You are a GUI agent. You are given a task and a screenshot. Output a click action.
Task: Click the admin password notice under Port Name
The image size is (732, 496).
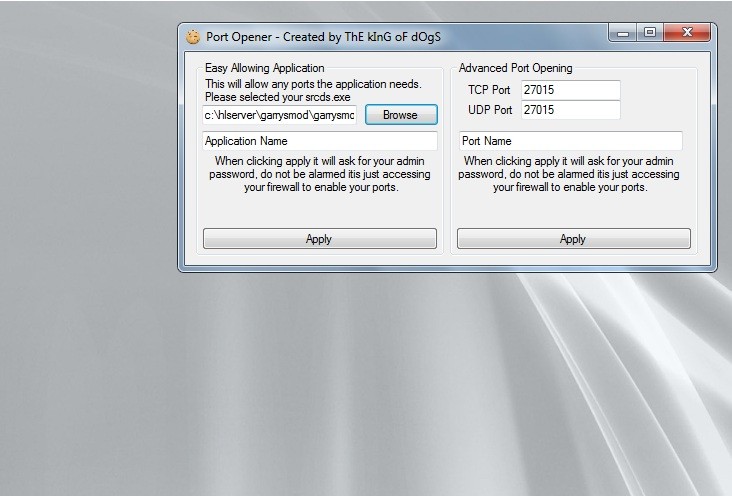coord(572,174)
